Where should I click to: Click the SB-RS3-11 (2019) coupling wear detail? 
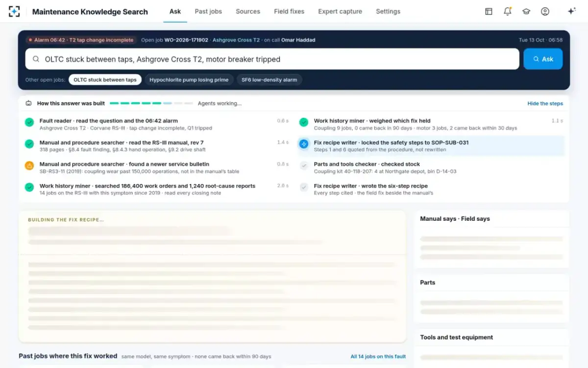140,171
